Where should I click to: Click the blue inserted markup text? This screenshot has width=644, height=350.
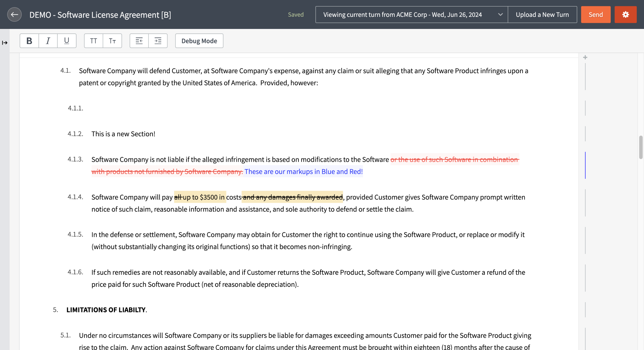pyautogui.click(x=303, y=172)
